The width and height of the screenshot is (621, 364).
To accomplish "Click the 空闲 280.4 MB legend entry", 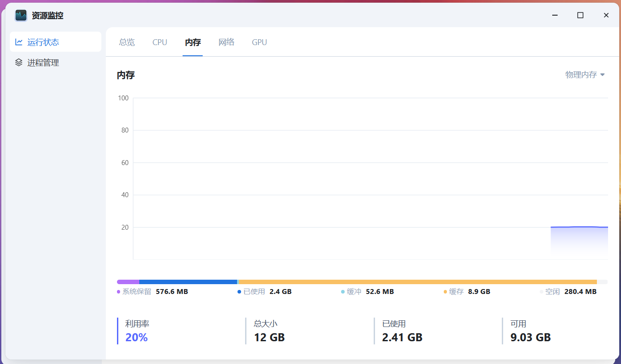I will [x=568, y=292].
